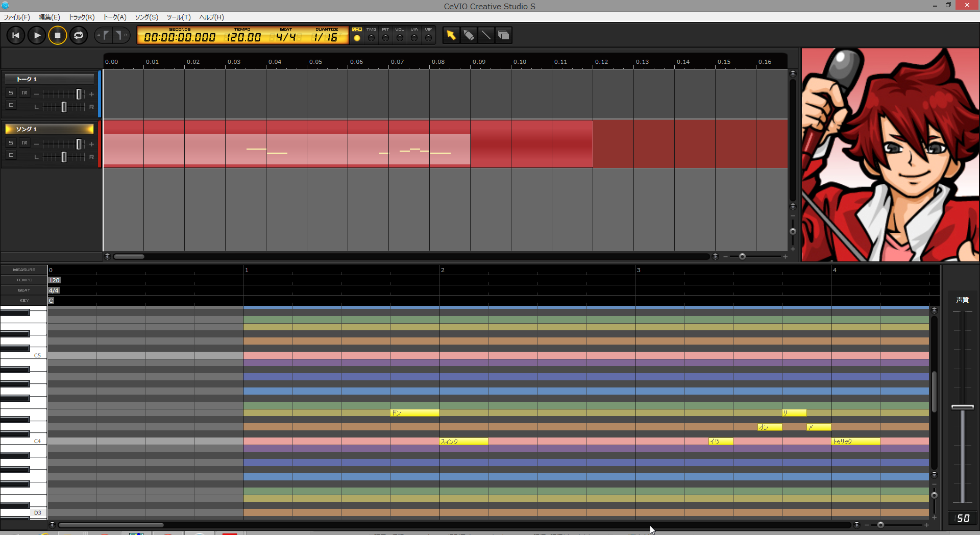Image resolution: width=980 pixels, height=535 pixels.
Task: Select the ドン note
Action: click(414, 412)
